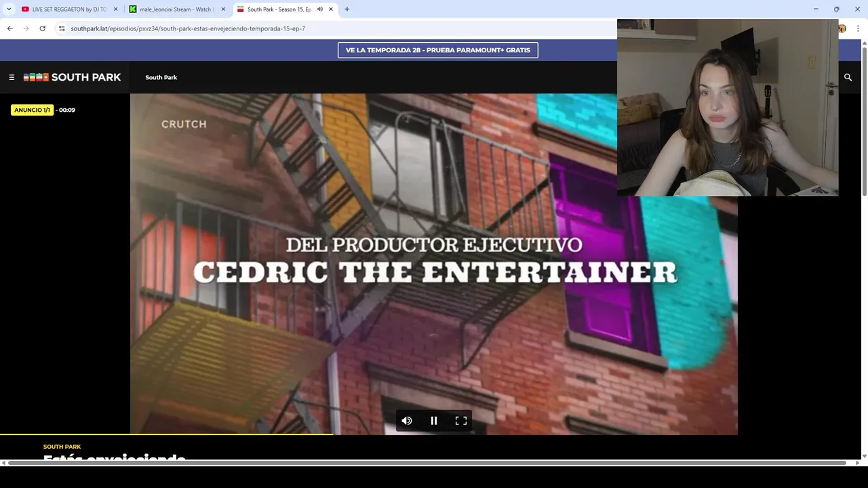Click the browser forward arrow
Screen dimensions: 868x488
[x=26, y=28]
